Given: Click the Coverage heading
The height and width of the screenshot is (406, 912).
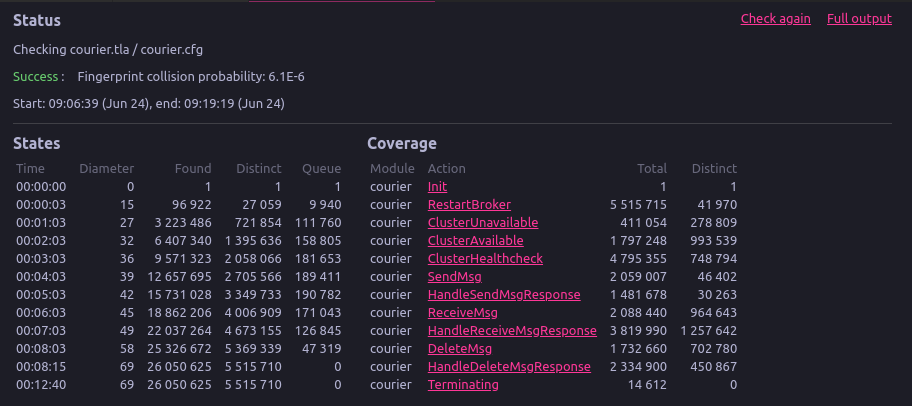Looking at the screenshot, I should (402, 144).
